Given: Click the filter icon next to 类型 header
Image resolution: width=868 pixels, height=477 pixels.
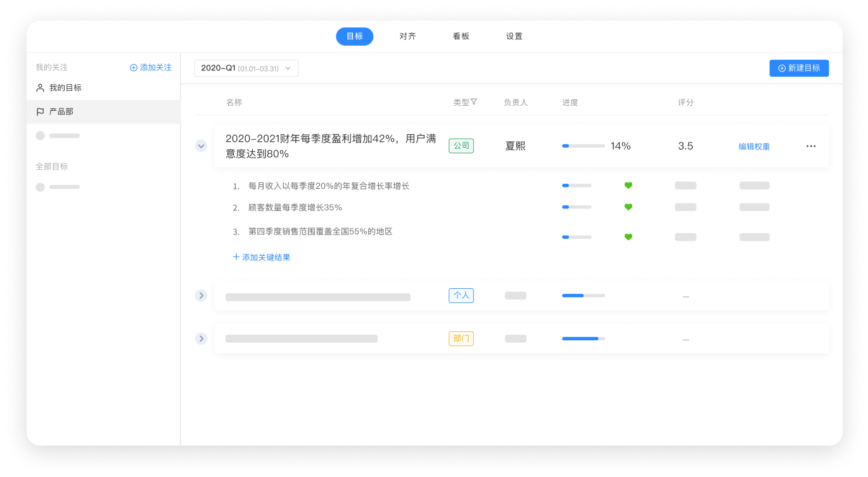Looking at the screenshot, I should pyautogui.click(x=475, y=101).
